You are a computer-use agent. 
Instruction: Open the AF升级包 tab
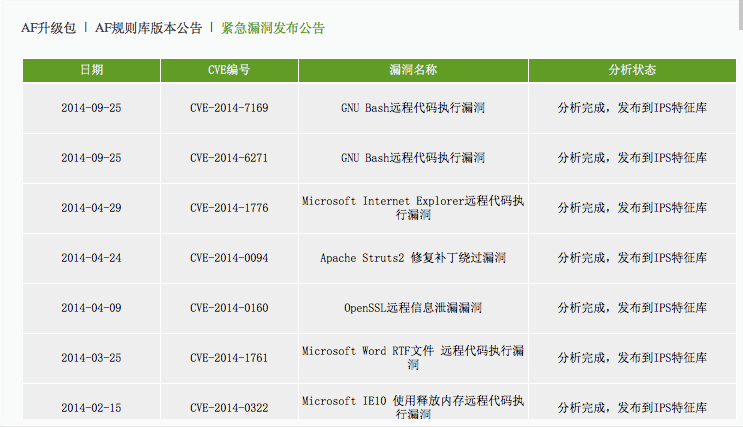coord(48,28)
